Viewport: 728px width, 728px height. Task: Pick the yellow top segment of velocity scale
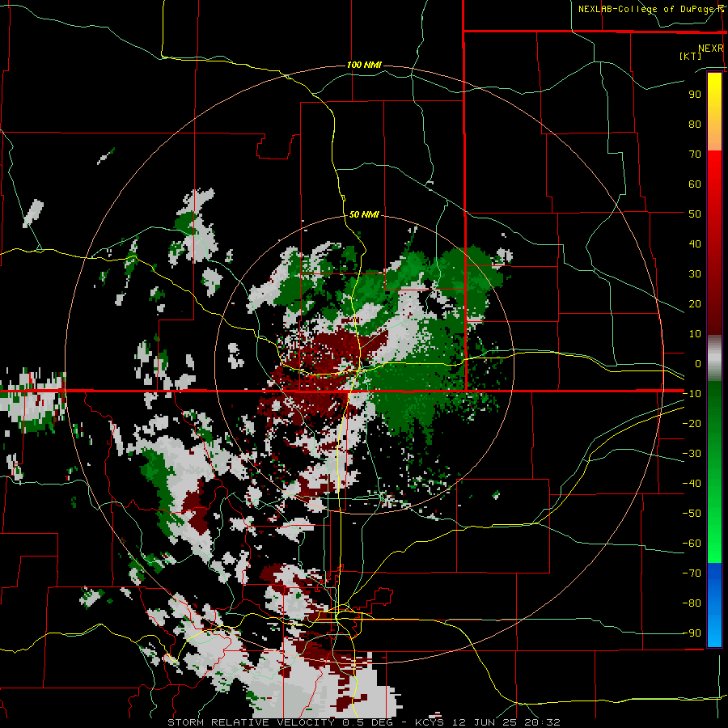(x=714, y=112)
